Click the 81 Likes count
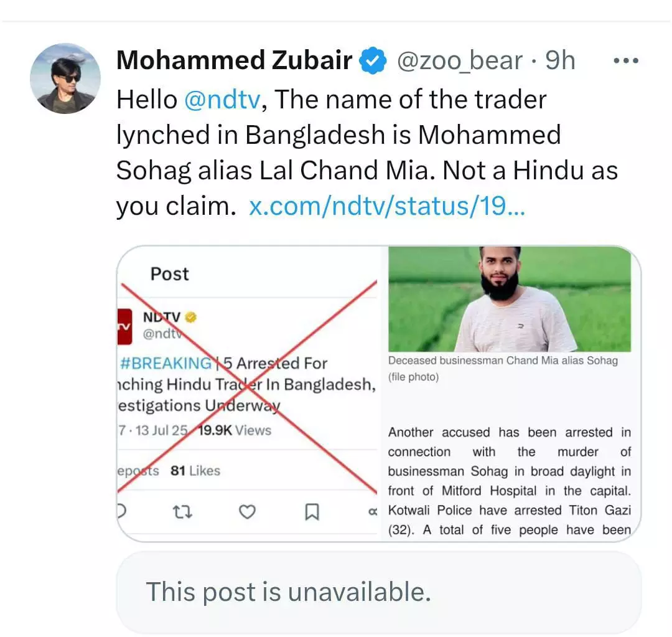 click(x=195, y=471)
